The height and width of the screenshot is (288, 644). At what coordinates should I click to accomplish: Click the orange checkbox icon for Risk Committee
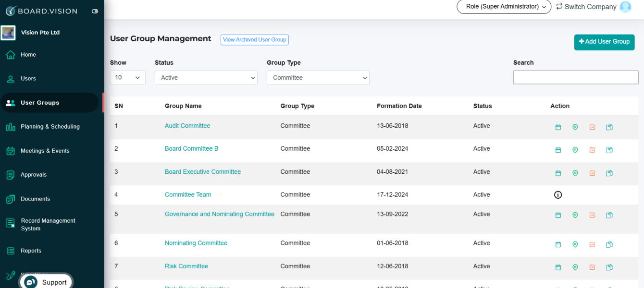(x=592, y=267)
